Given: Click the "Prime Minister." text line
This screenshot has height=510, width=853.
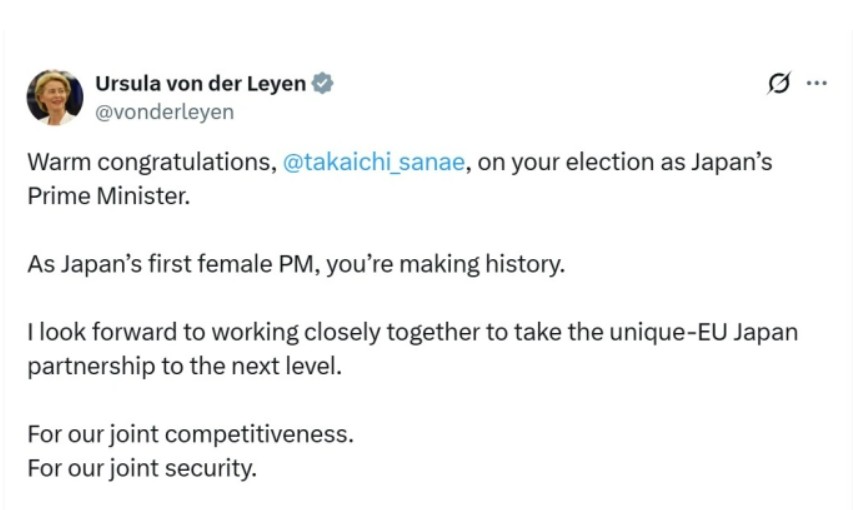Looking at the screenshot, I should [x=108, y=196].
